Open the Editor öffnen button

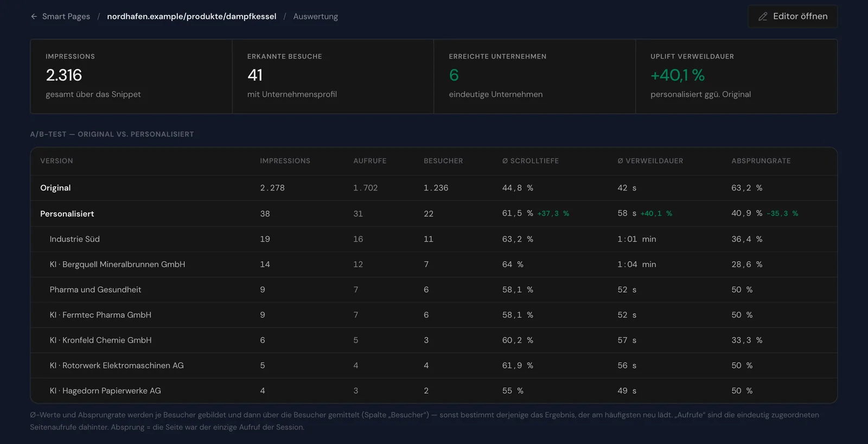pos(793,16)
